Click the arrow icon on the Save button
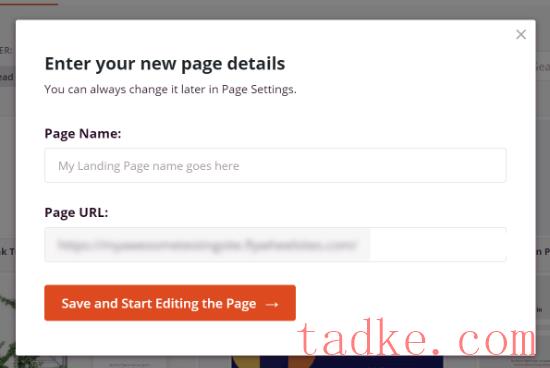The height and width of the screenshot is (368, 550). (x=272, y=304)
